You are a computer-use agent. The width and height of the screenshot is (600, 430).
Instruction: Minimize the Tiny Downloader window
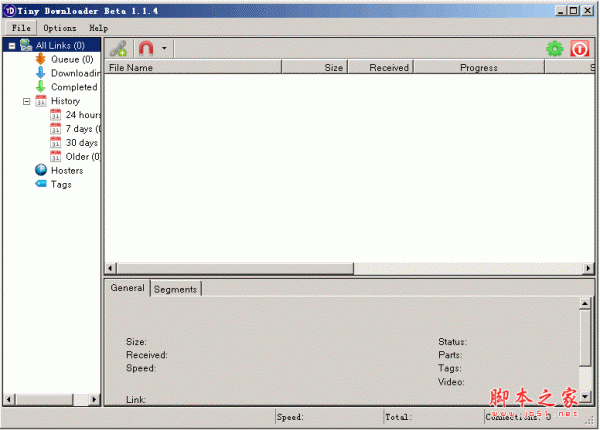(561, 11)
